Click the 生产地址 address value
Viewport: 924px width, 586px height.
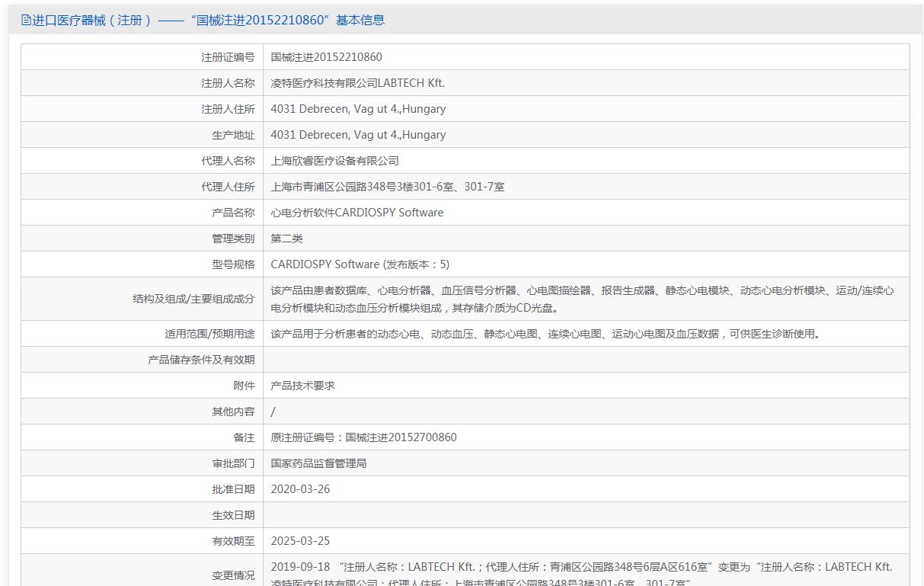pos(358,135)
